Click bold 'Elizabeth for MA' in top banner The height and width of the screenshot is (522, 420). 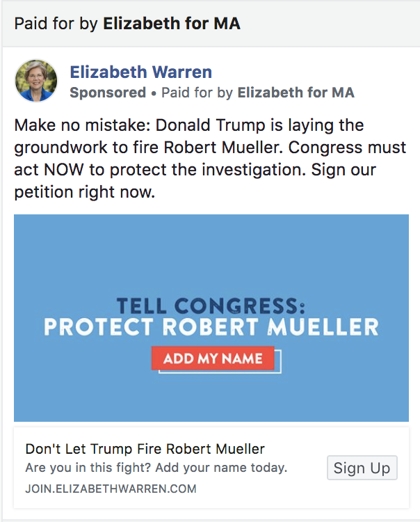172,24
